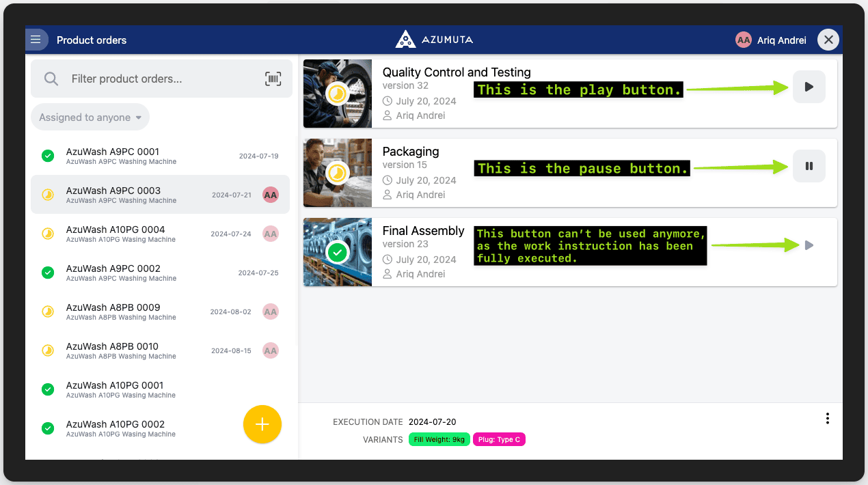
Task: Select order AzuWash A10PG 0004
Action: point(116,234)
